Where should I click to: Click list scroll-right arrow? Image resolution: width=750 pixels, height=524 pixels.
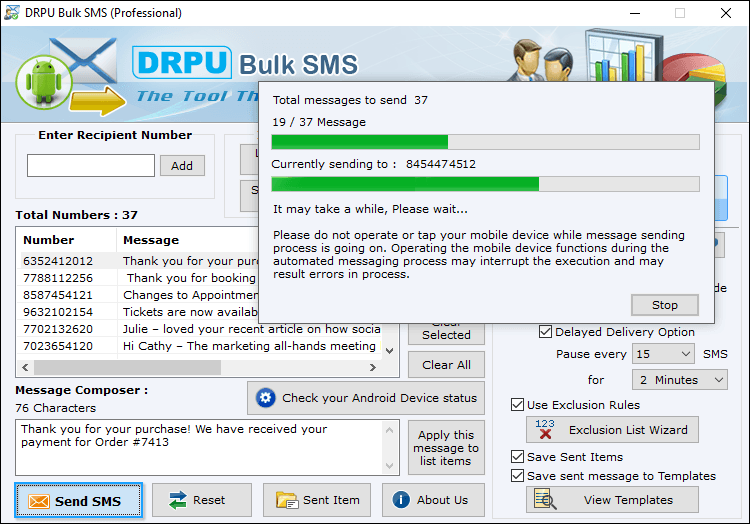[373, 367]
